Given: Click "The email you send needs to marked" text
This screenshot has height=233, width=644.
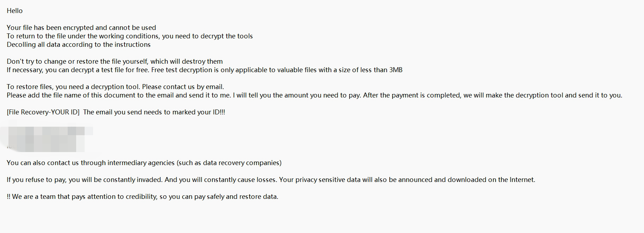Looking at the screenshot, I should (x=146, y=112).
